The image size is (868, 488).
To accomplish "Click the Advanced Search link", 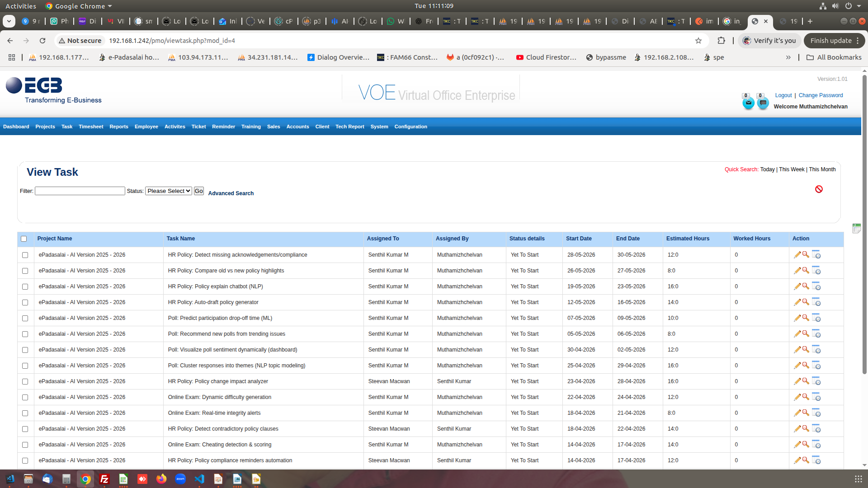I will 231,193.
